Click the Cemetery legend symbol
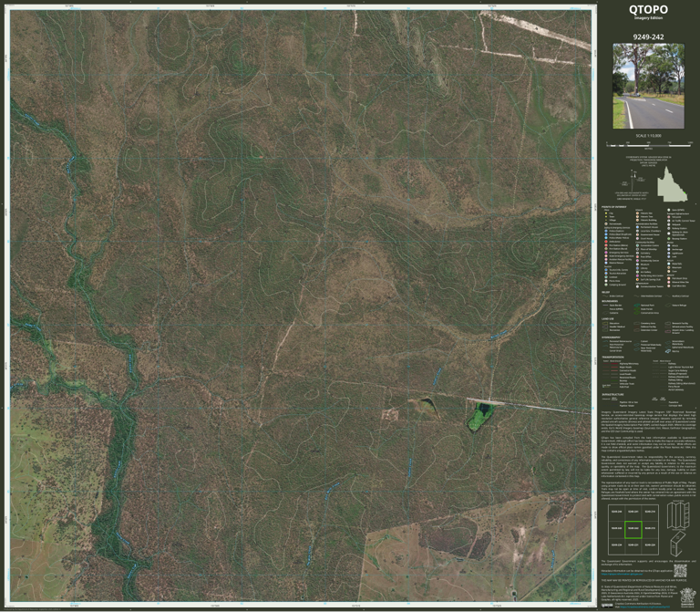This screenshot has height=612, width=700. coord(637,253)
